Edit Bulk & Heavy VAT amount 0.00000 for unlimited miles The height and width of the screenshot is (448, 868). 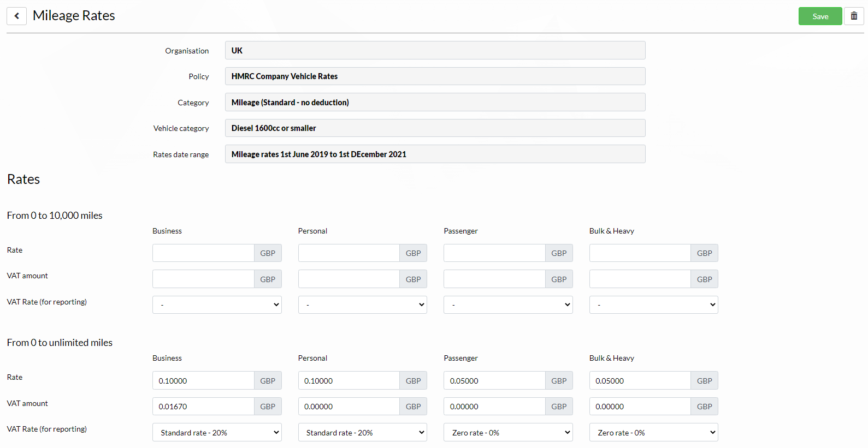tap(640, 407)
